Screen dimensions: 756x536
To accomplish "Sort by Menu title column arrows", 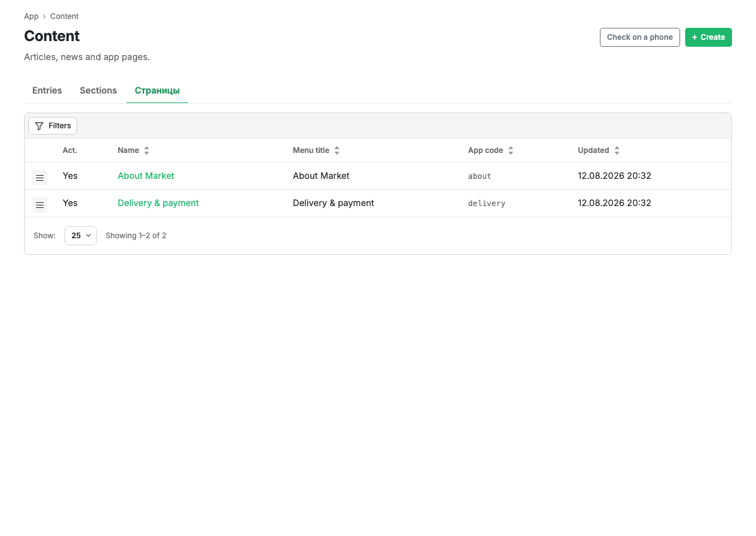I will pyautogui.click(x=337, y=150).
